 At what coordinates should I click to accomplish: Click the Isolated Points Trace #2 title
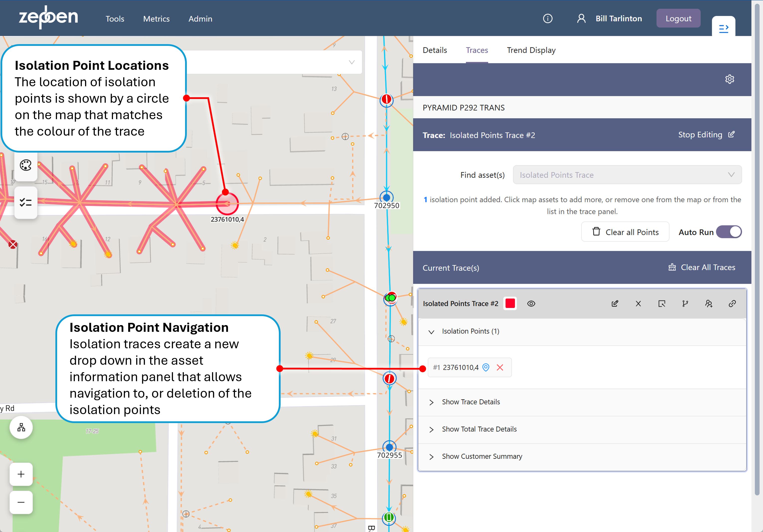[460, 304]
